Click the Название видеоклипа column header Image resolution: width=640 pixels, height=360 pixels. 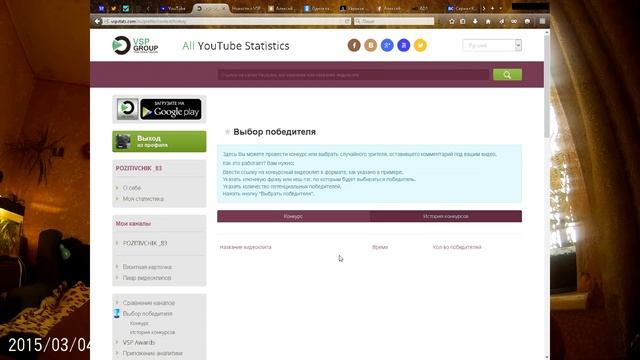click(246, 247)
